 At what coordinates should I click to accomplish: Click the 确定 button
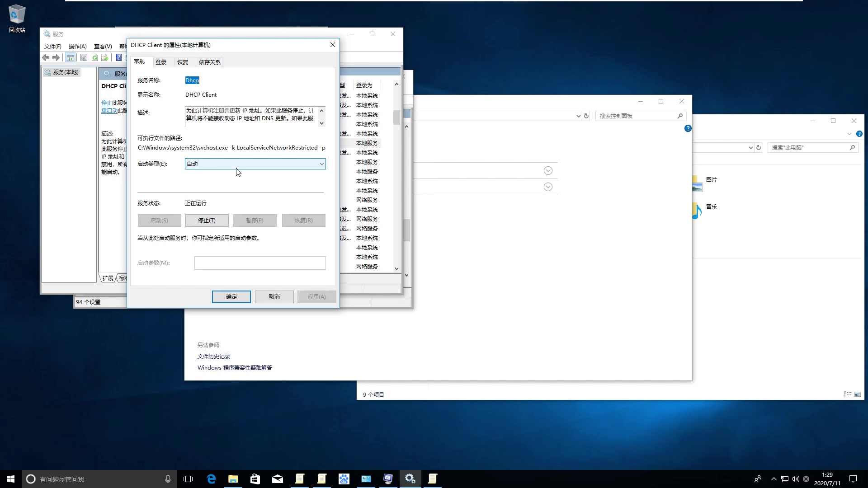pos(231,297)
